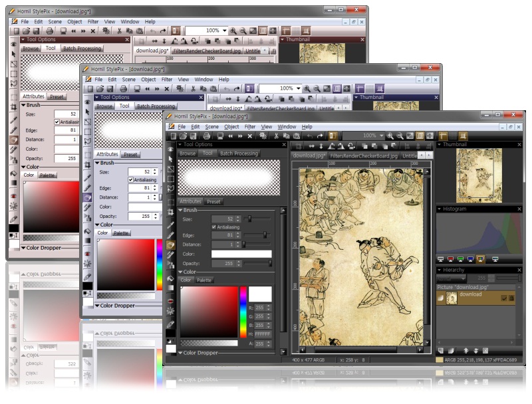Screen dimensions: 532x404
Task: Collapse the Histogram panel
Action: pyautogui.click(x=440, y=209)
